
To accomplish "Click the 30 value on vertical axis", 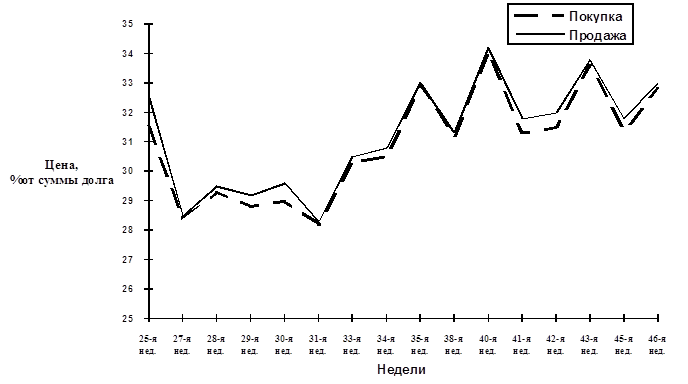I will [x=128, y=171].
